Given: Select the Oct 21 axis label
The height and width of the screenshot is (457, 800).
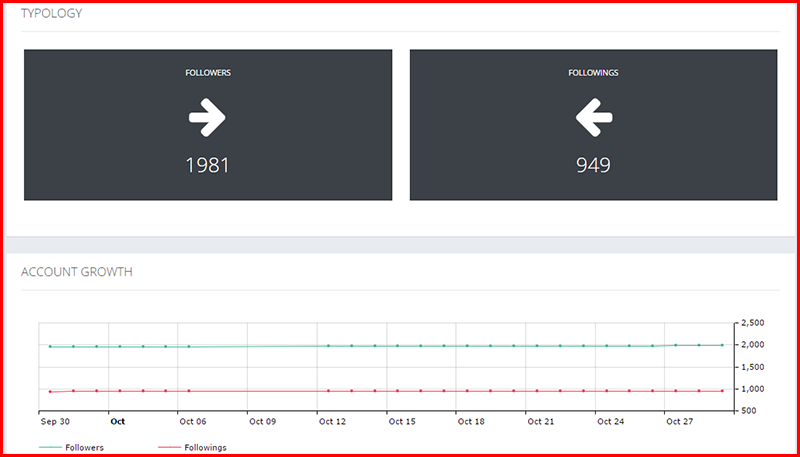Looking at the screenshot, I should point(541,422).
